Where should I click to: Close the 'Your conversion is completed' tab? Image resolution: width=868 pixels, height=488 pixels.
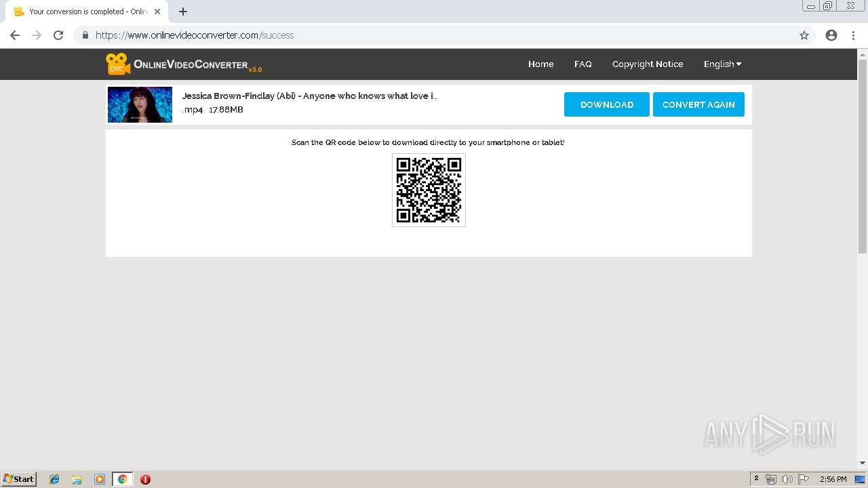point(157,12)
